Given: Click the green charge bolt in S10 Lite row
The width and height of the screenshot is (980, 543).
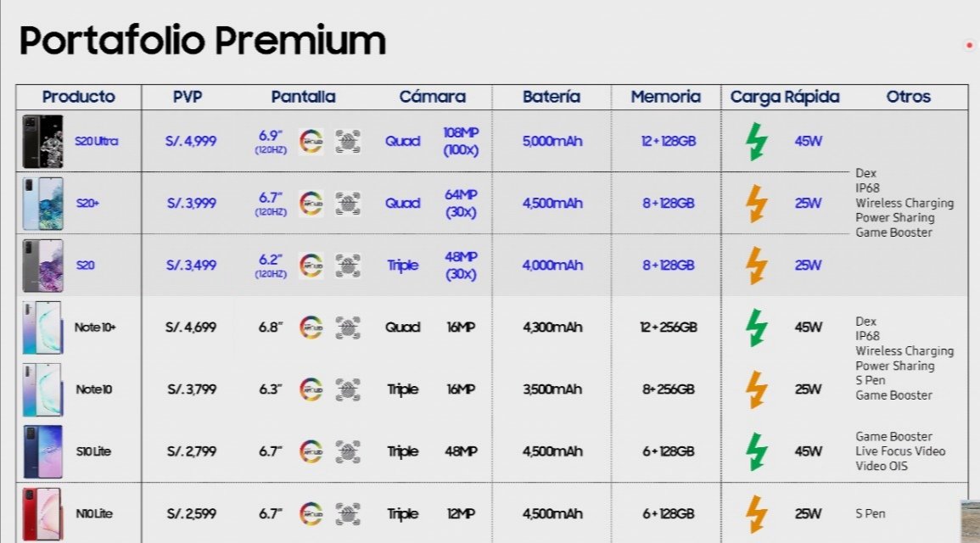Looking at the screenshot, I should [756, 451].
